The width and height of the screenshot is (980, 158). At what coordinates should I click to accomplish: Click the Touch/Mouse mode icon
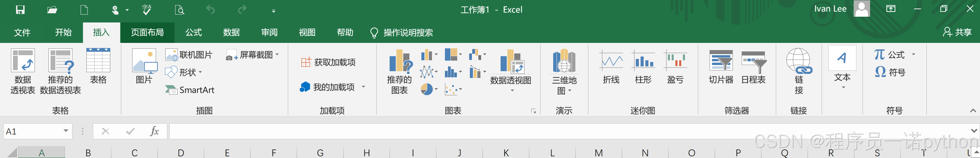pos(115,10)
